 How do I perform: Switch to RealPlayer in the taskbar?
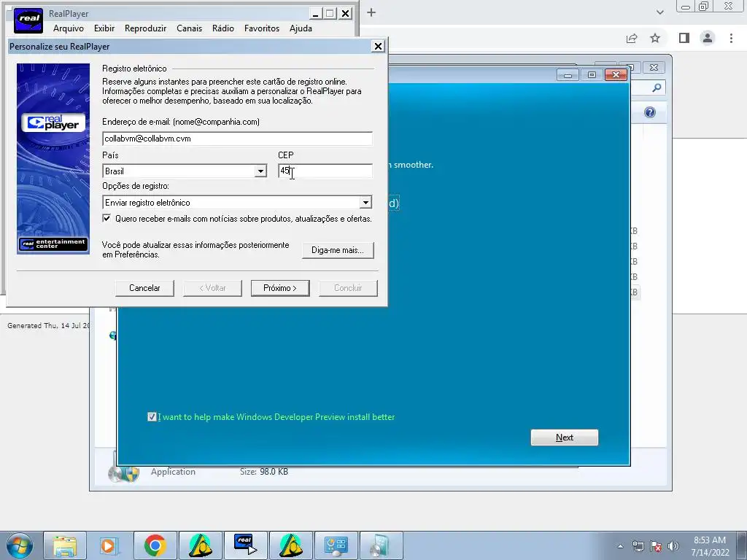(x=245, y=545)
